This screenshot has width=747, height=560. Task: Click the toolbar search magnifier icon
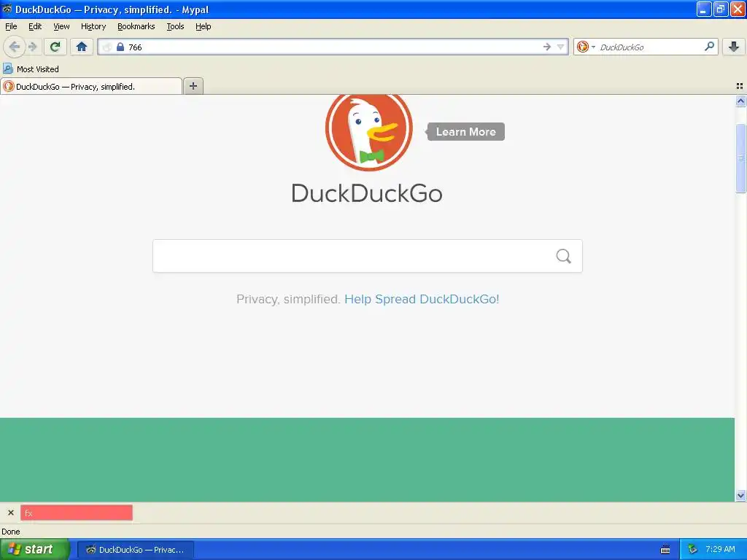709,47
